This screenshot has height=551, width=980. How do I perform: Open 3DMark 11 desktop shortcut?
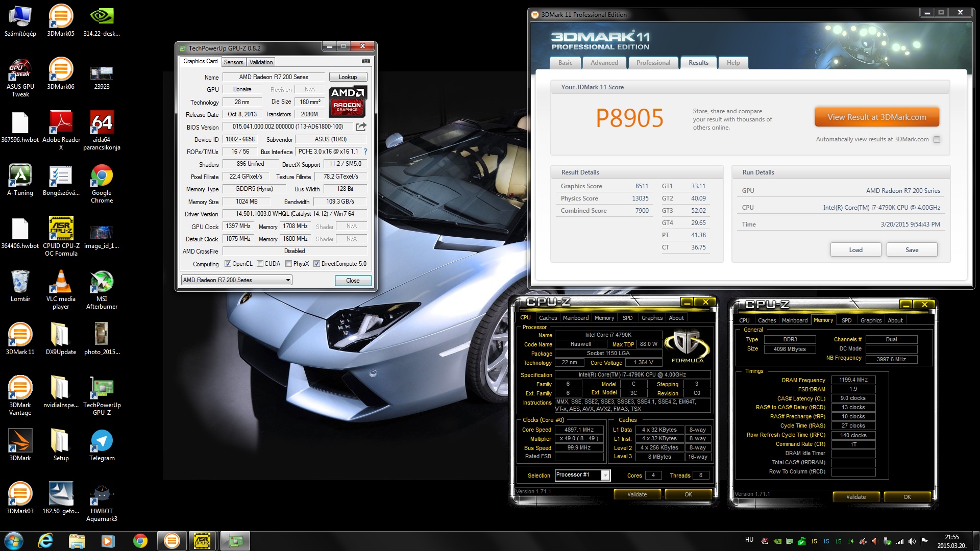[20, 339]
